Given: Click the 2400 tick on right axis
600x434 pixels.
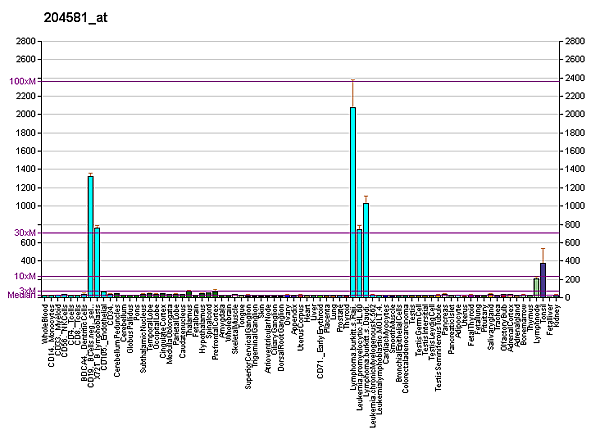Looking at the screenshot, I should [x=573, y=78].
